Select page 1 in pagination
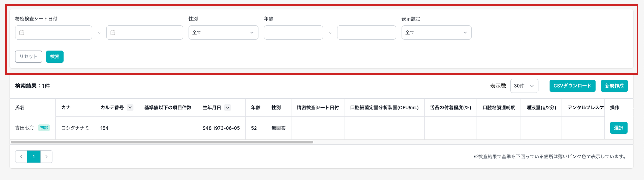The width and height of the screenshot is (644, 180). [x=34, y=157]
